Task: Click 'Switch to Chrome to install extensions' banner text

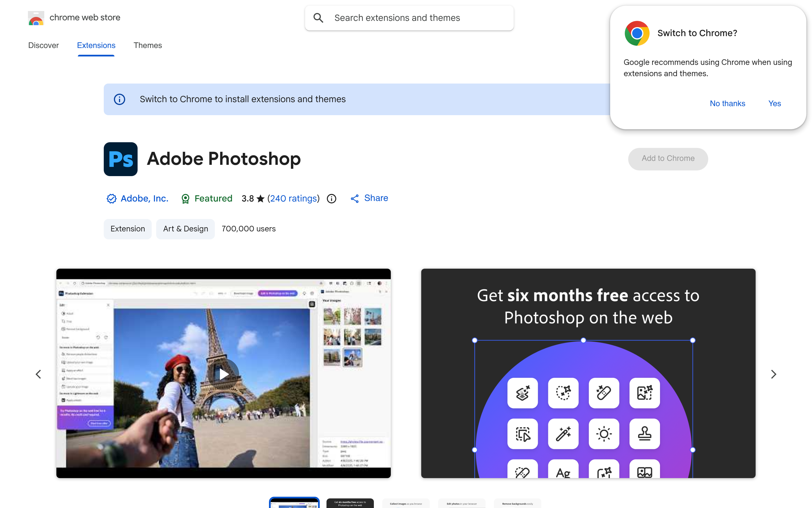Action: point(242,99)
